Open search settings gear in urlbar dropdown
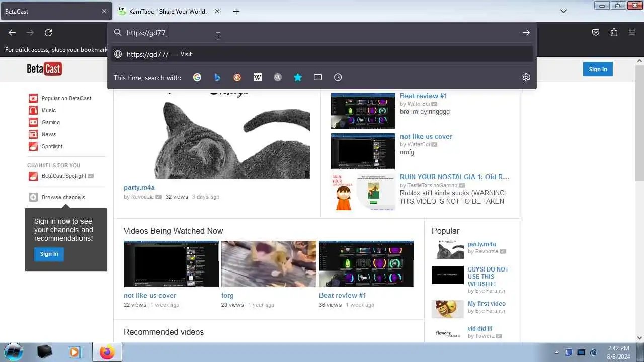This screenshot has width=644, height=362. tap(526, 77)
